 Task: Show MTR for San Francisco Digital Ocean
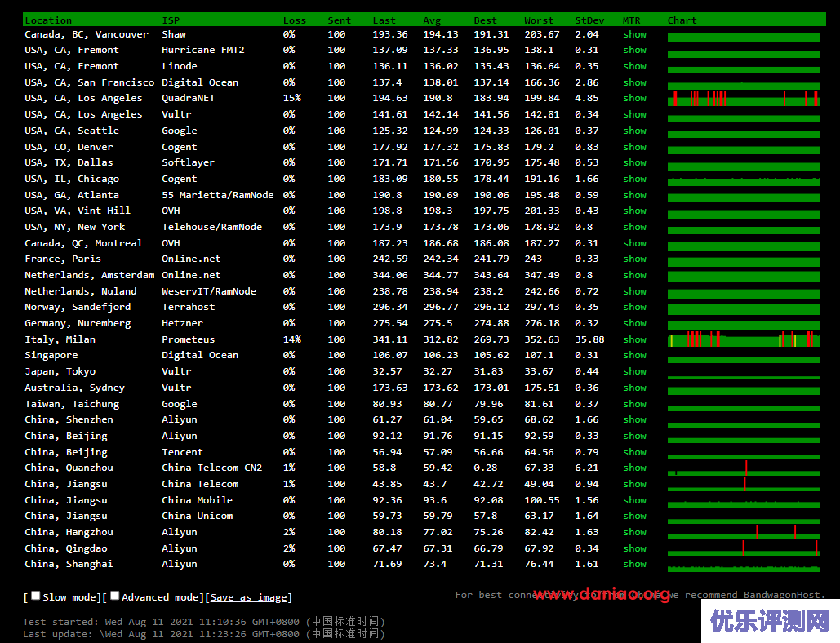click(635, 82)
